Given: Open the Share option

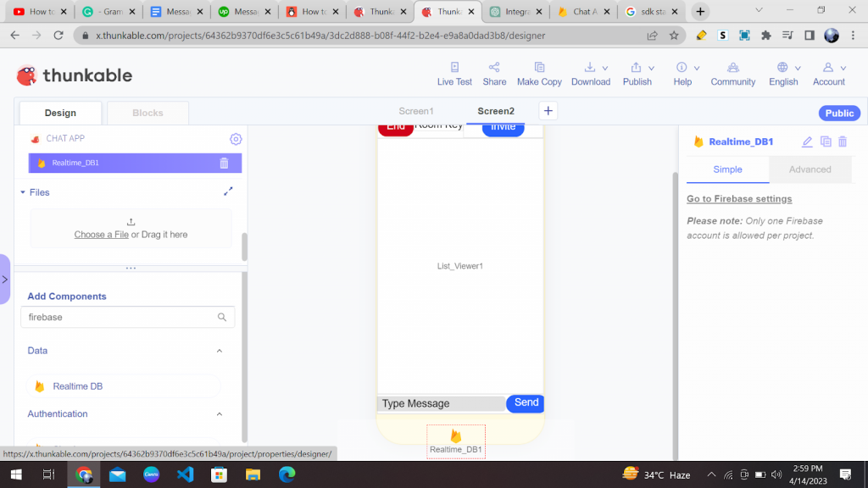Looking at the screenshot, I should click(x=494, y=73).
